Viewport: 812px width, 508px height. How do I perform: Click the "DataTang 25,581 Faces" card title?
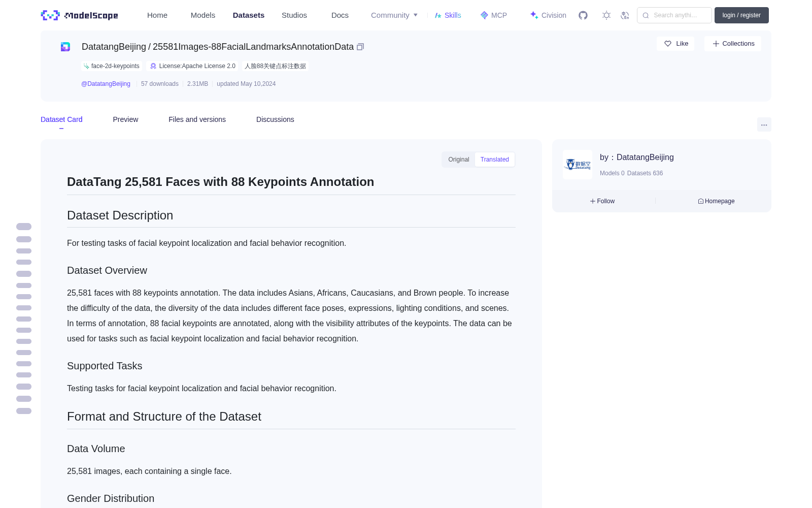(x=220, y=182)
